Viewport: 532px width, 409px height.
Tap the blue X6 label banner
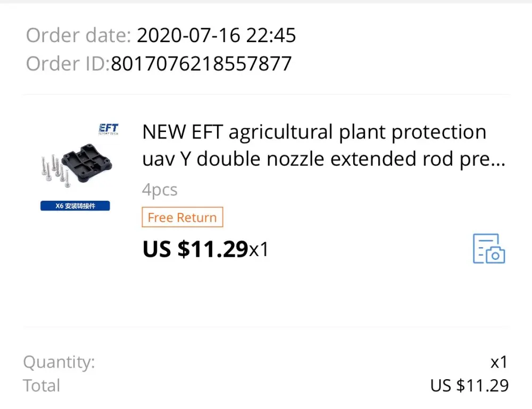pyautogui.click(x=75, y=206)
